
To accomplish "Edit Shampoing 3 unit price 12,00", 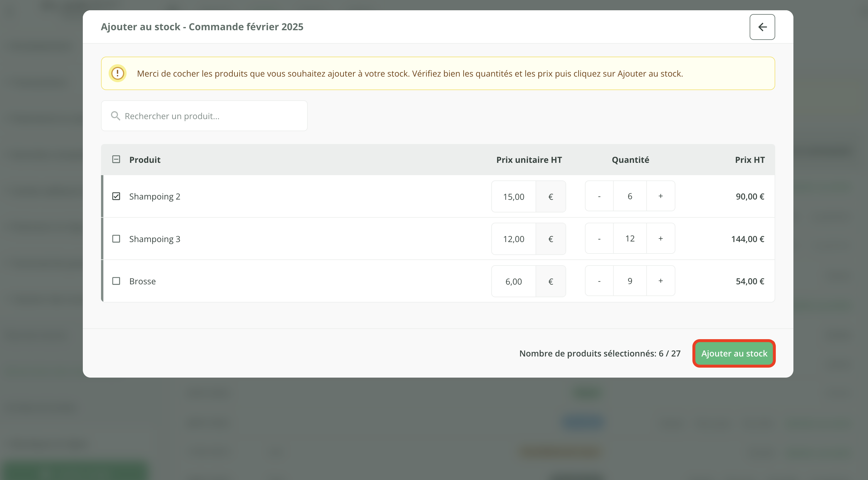I will [x=514, y=239].
